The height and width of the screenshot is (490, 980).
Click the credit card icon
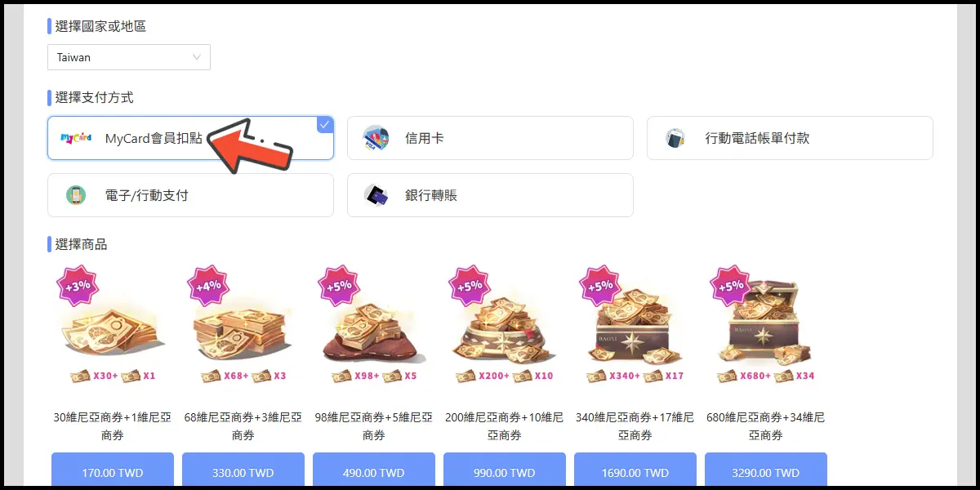coord(376,138)
